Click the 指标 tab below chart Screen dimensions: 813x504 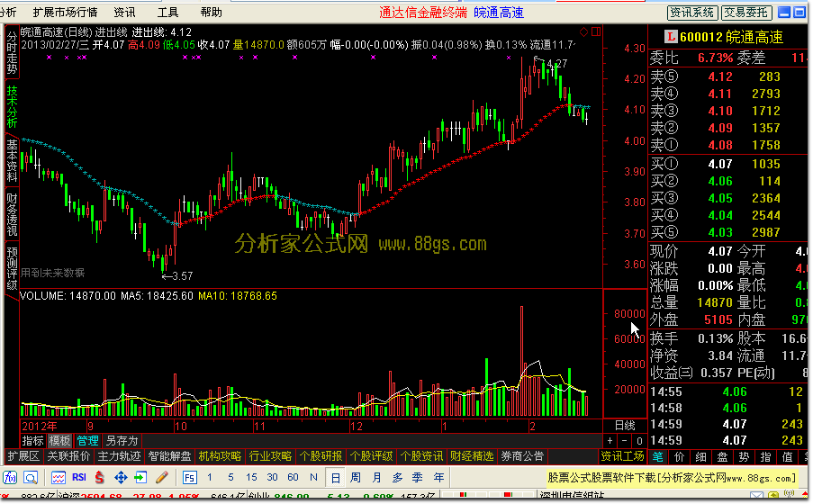coord(32,441)
